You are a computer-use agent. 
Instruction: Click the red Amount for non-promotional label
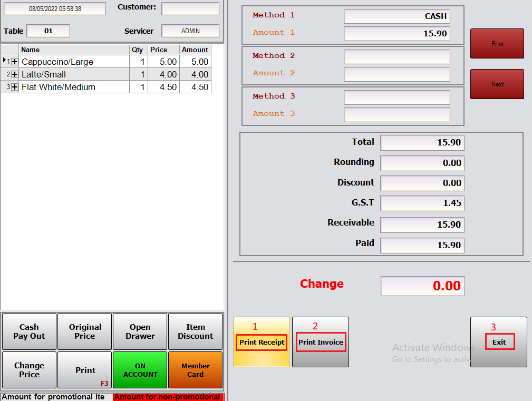168,397
